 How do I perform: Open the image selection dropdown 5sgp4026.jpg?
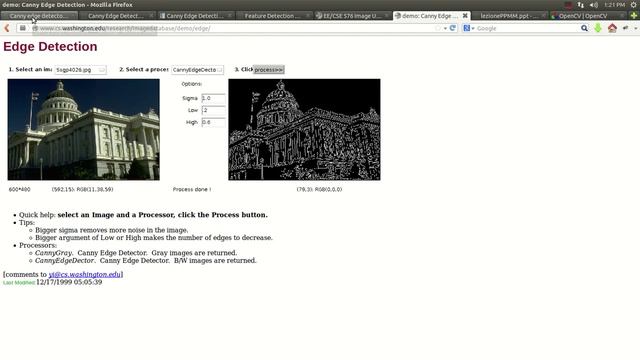pos(80,70)
